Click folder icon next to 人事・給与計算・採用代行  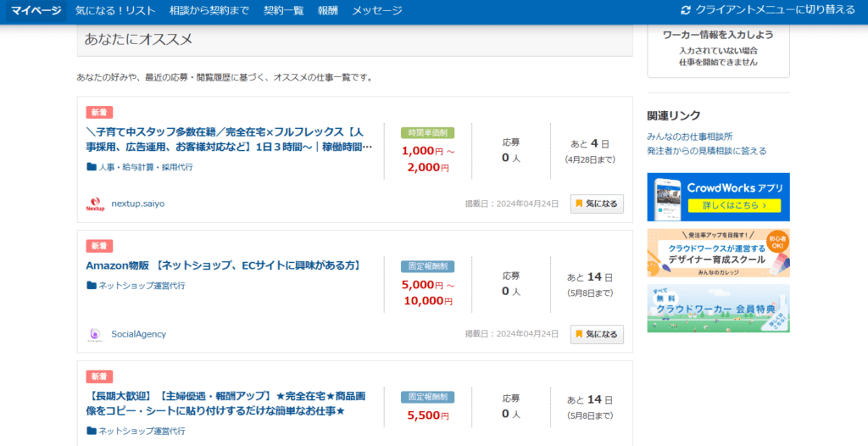click(92, 167)
